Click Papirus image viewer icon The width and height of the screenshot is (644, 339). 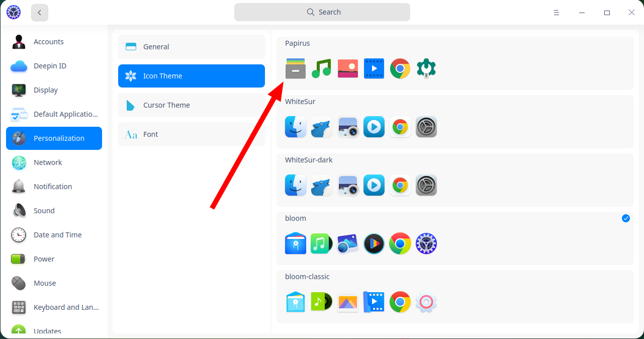point(348,68)
